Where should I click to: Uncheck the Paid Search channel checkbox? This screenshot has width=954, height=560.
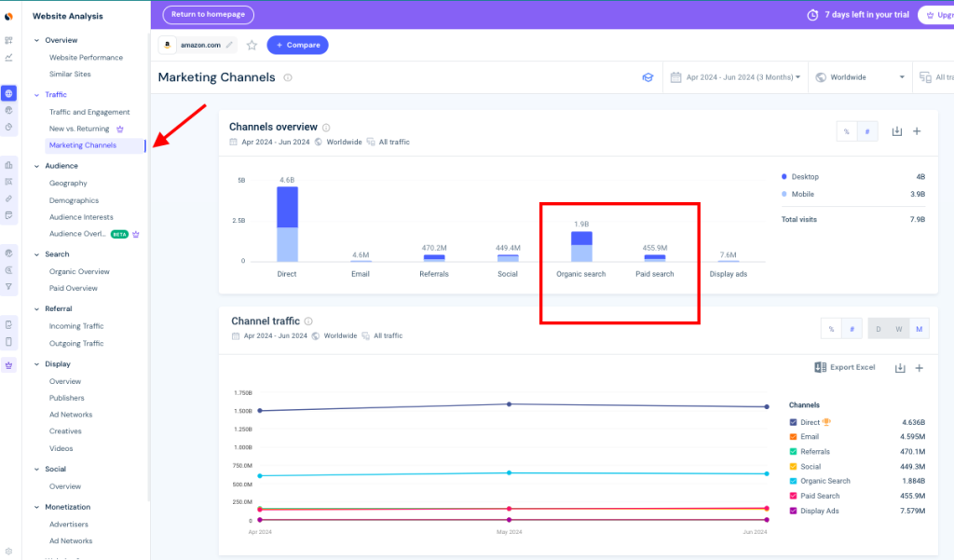pyautogui.click(x=793, y=496)
